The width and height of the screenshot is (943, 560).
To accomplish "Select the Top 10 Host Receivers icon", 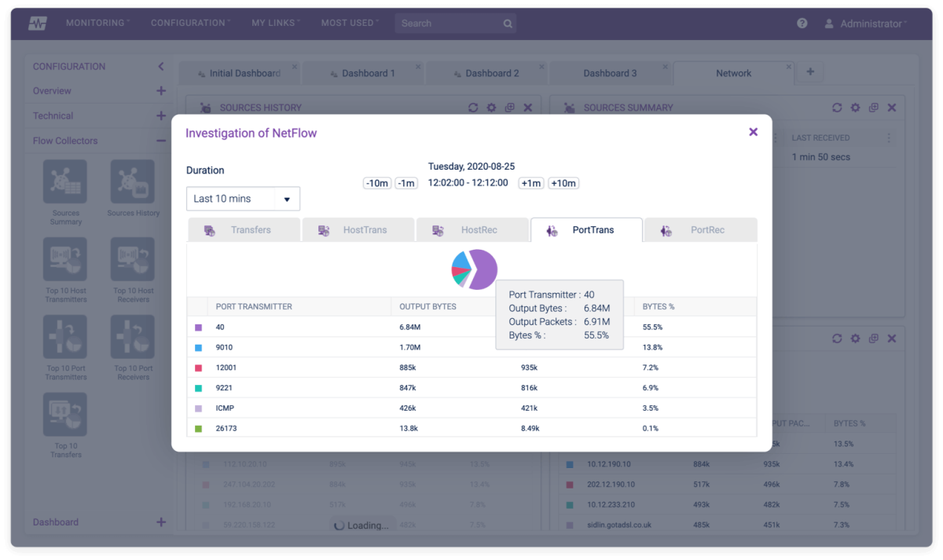I will pos(132,259).
